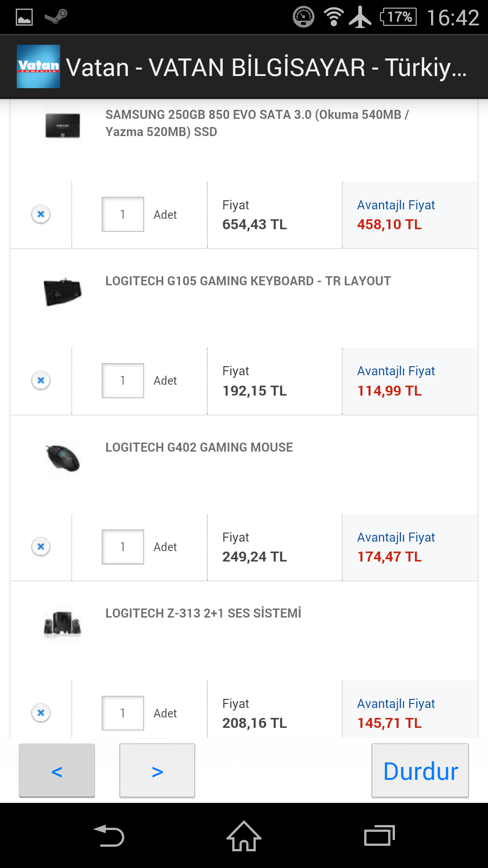This screenshot has width=488, height=868.
Task: Edit quantity field for Logitech G105 keyboard
Action: pyautogui.click(x=122, y=381)
